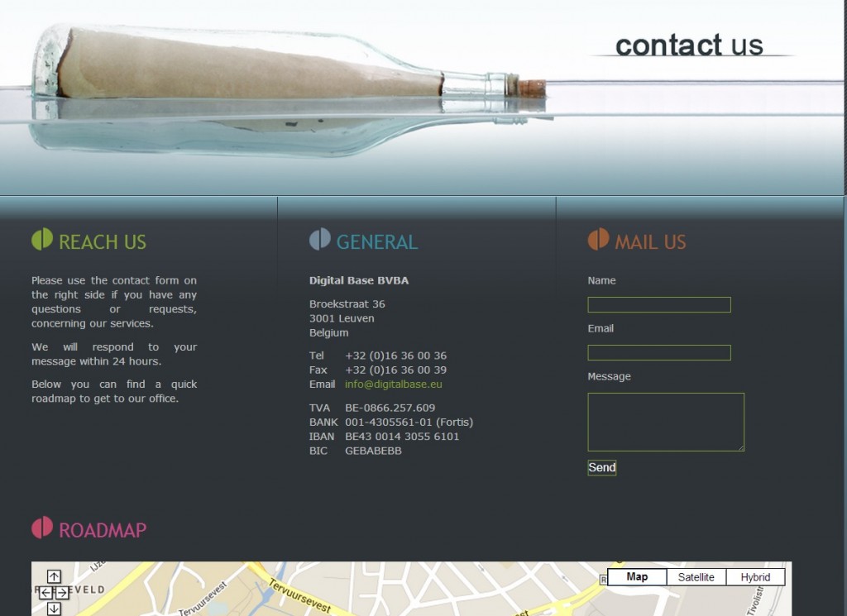Click the telephone number +32 (0)16 36 00 36
847x616 pixels.
tap(396, 356)
